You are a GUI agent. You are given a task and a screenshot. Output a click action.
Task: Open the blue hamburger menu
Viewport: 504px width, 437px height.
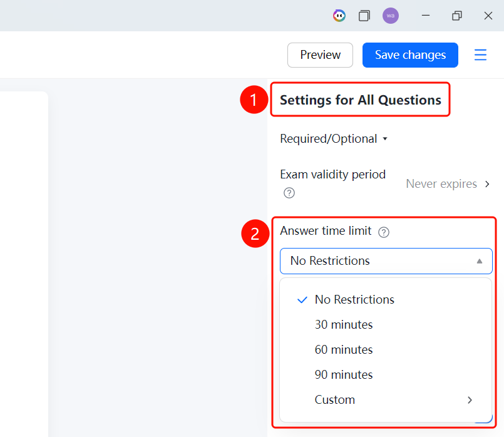click(481, 55)
